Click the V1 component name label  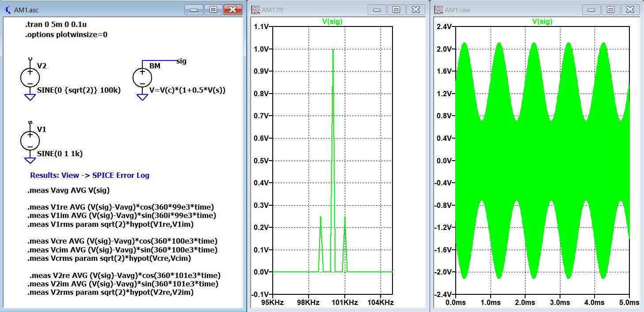pos(42,129)
